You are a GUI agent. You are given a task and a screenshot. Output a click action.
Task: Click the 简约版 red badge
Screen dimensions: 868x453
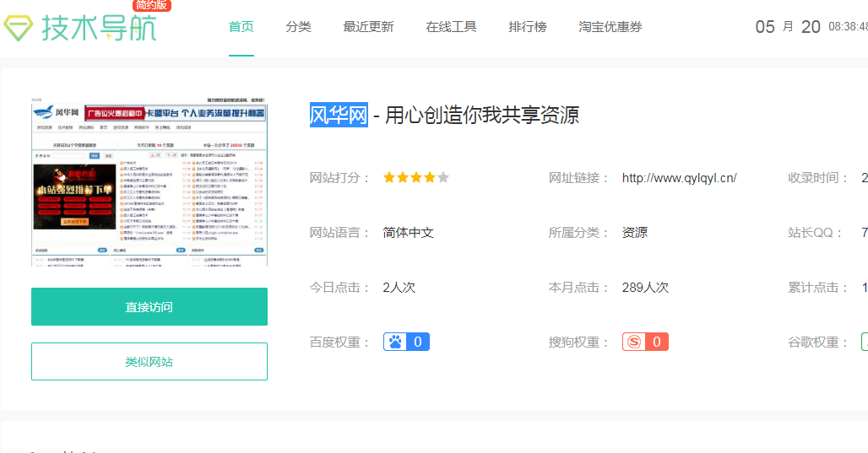click(152, 5)
